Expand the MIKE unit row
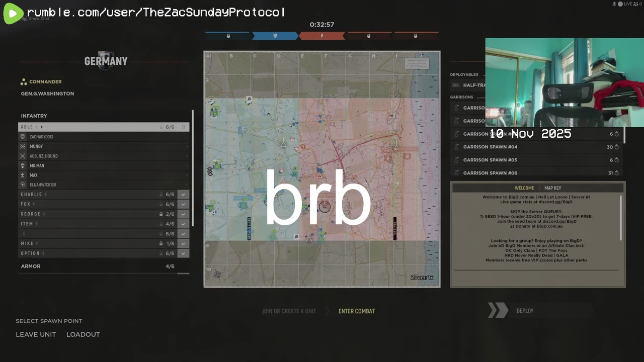The width and height of the screenshot is (644, 362). coord(98,243)
